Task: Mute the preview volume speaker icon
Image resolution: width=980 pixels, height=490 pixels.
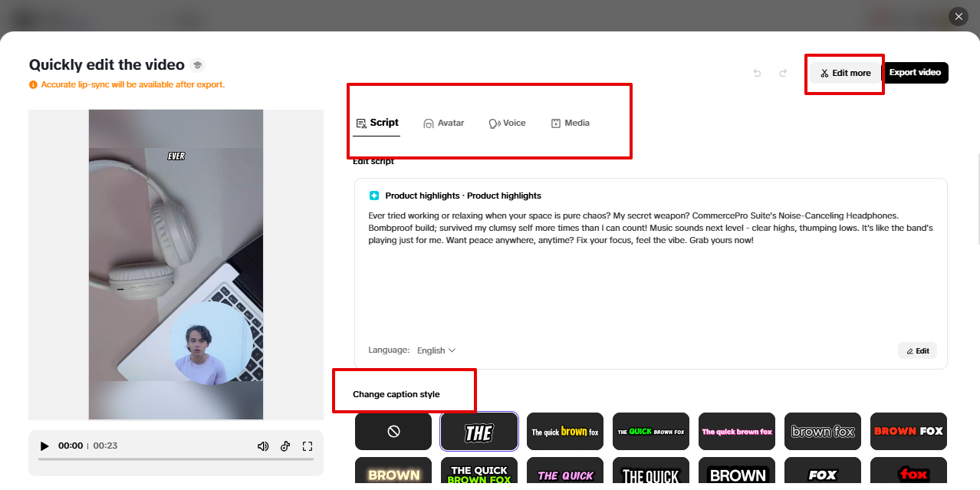Action: tap(263, 446)
